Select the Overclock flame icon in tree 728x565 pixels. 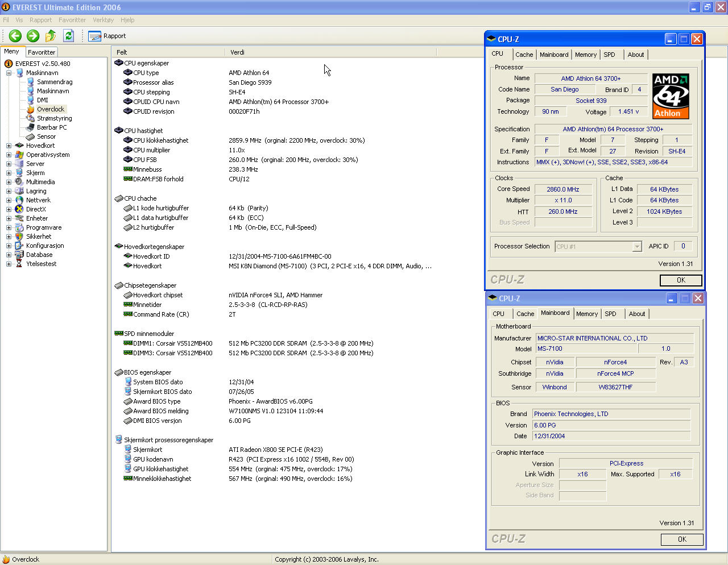click(31, 109)
